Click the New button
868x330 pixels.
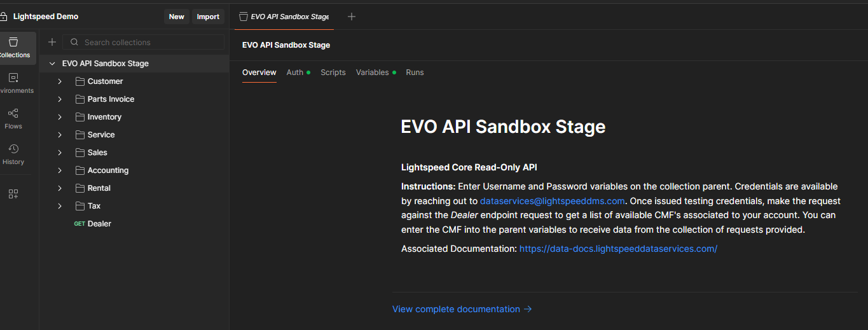click(x=176, y=17)
